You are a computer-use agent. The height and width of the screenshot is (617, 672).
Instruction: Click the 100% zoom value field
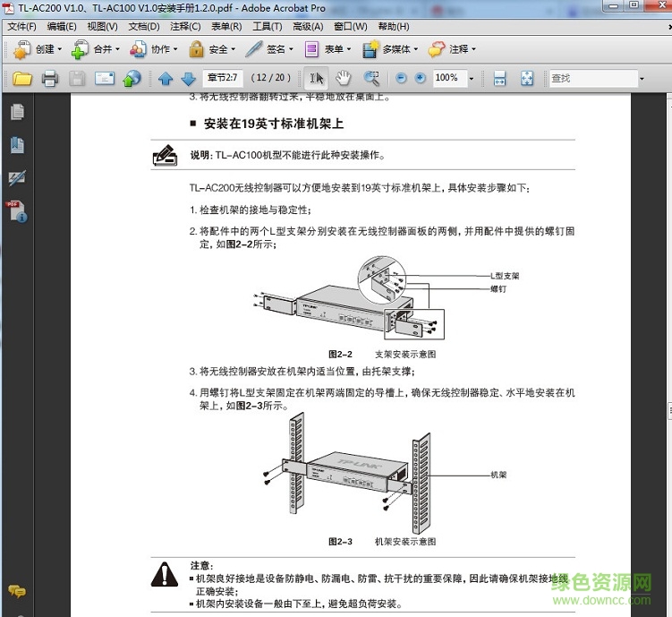pyautogui.click(x=449, y=78)
